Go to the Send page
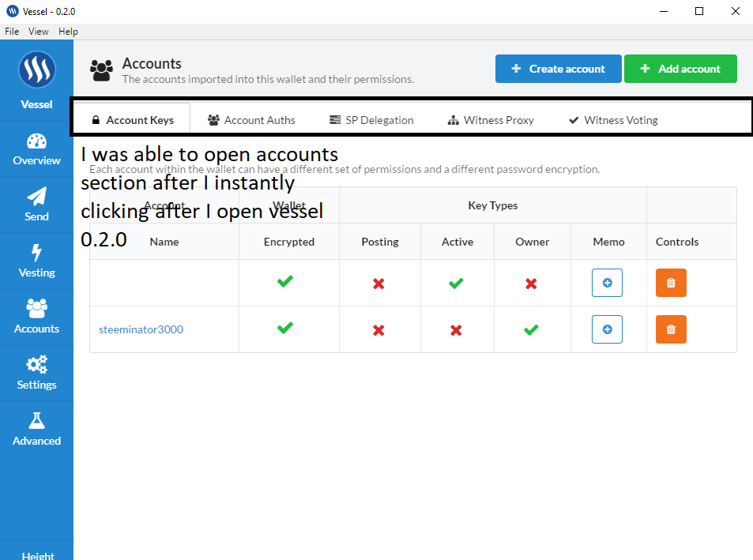Viewport: 753px width, 560px height. click(x=36, y=205)
